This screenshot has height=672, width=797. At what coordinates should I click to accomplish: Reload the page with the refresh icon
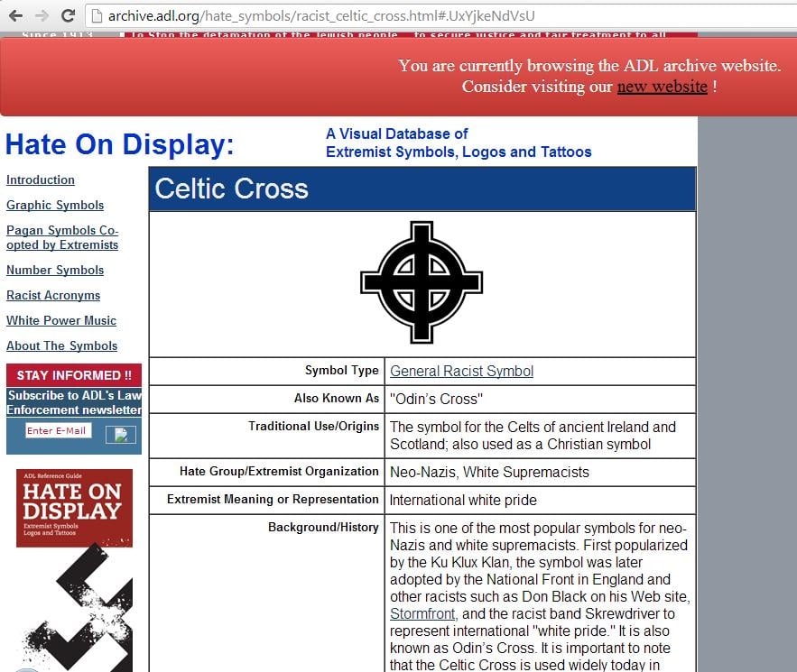pos(68,15)
